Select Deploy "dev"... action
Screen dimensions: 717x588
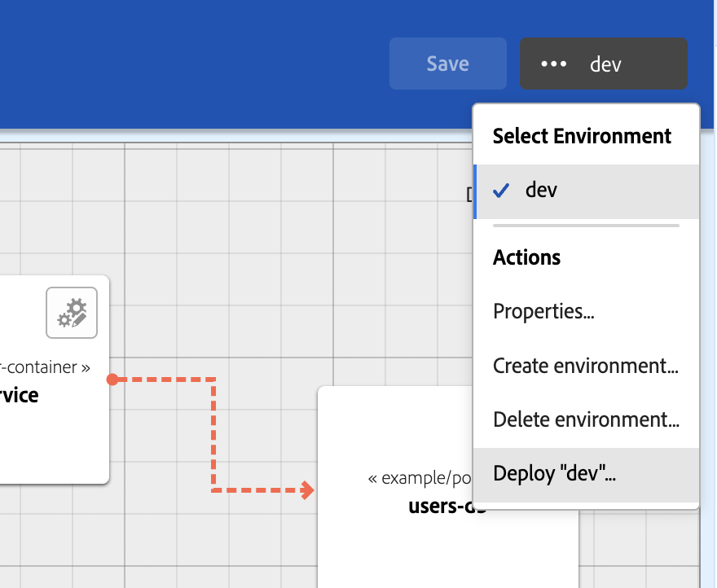586,474
